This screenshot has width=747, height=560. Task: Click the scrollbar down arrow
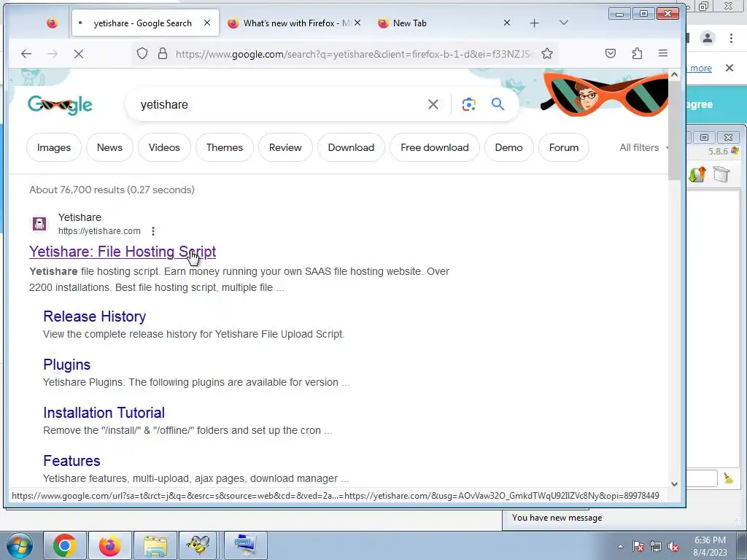click(674, 484)
